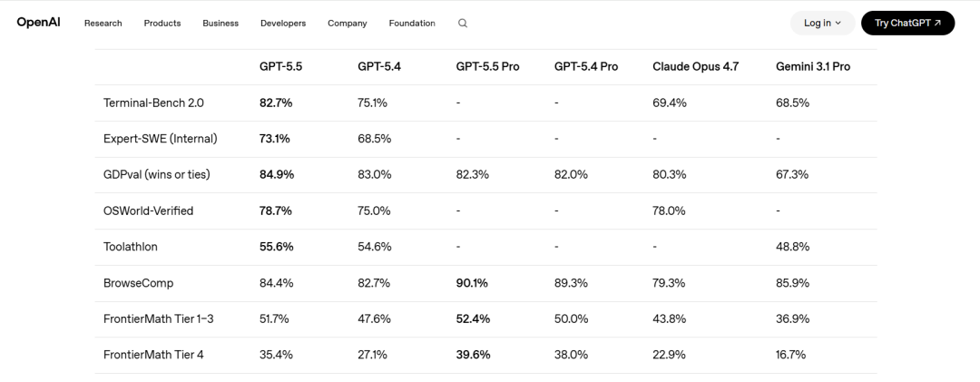Select the Business nav item

click(x=220, y=24)
